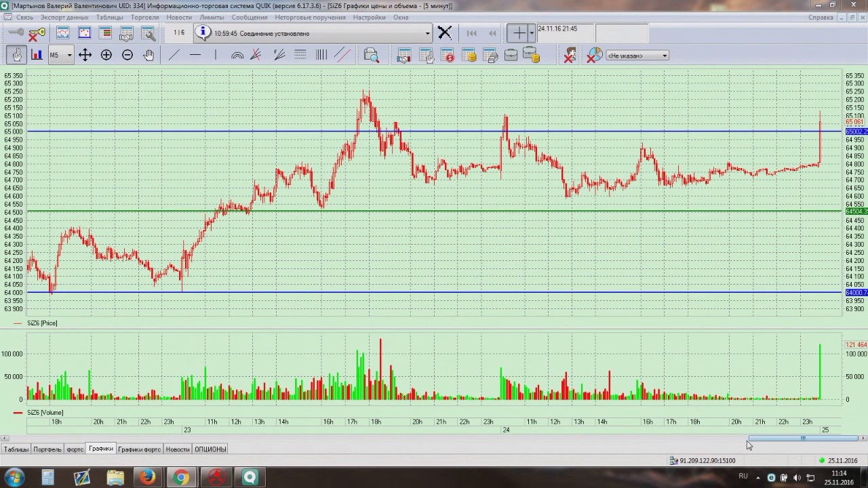Viewport: 868px width, 488px height.
Task: Click the server address 91.209.122.90:15100 in status bar
Action: tap(707, 461)
